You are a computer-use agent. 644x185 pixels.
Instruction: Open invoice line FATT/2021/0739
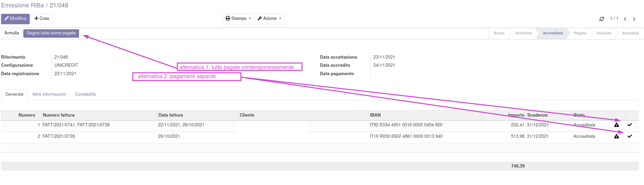59,136
